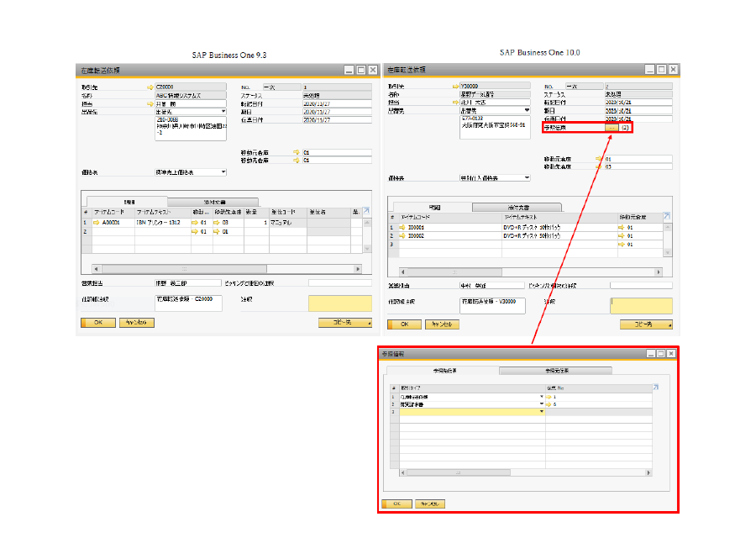Click reference dialog horizontal scrollbar thumb
This screenshot has height=559, width=756.
(458, 472)
